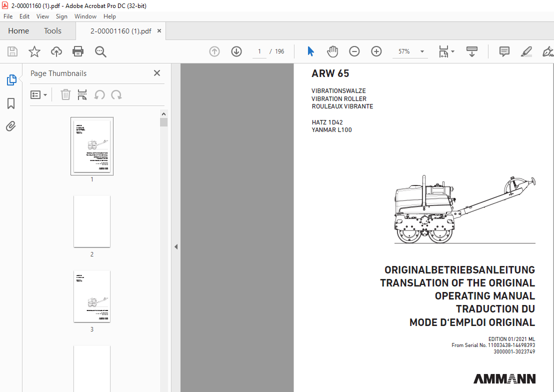554x392 pixels.
Task: Click the 3000001-3023749 serial text
Action: click(514, 351)
